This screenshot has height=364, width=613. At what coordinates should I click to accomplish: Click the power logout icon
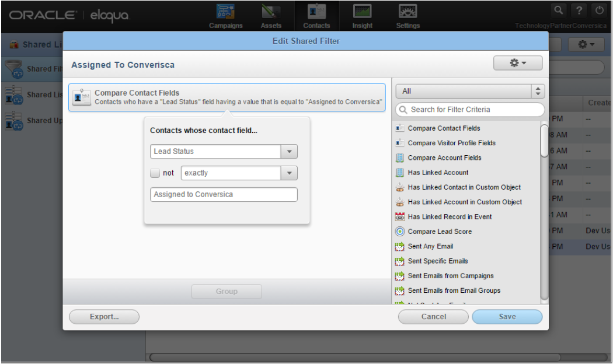pos(600,10)
